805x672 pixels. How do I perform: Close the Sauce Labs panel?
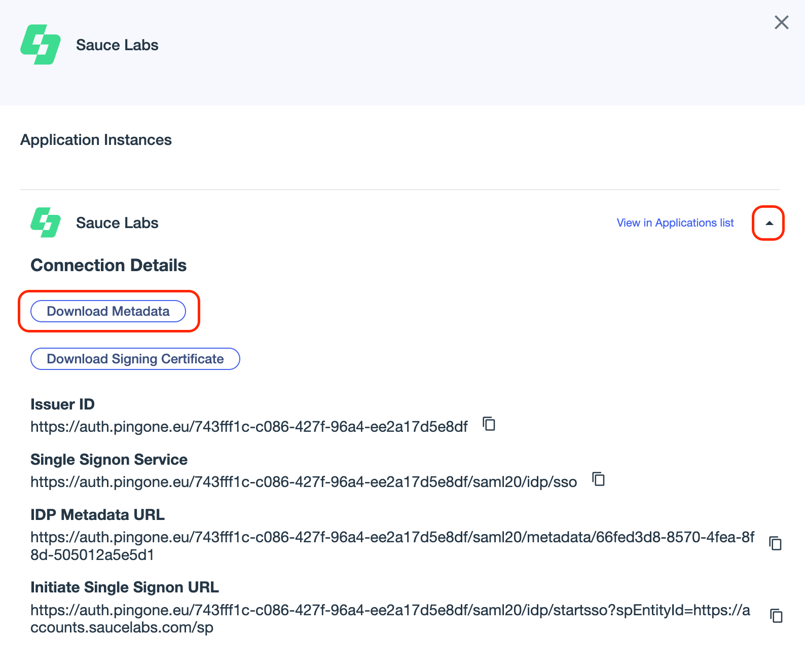(x=781, y=22)
